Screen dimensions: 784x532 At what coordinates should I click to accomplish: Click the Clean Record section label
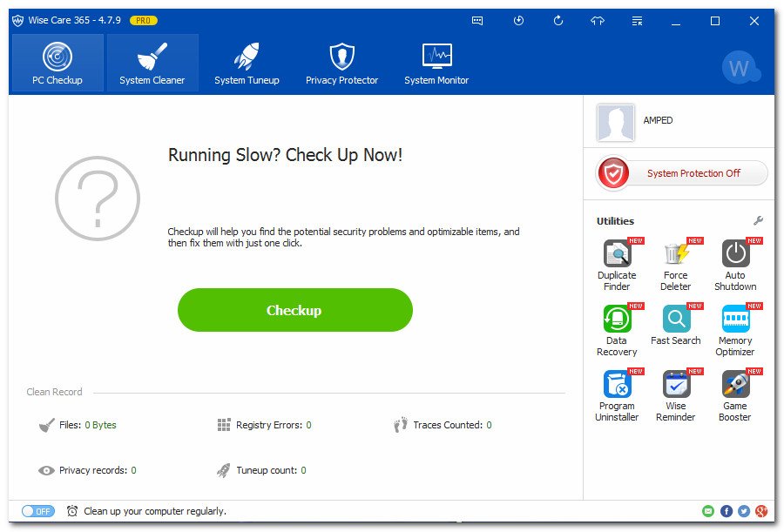click(x=55, y=392)
